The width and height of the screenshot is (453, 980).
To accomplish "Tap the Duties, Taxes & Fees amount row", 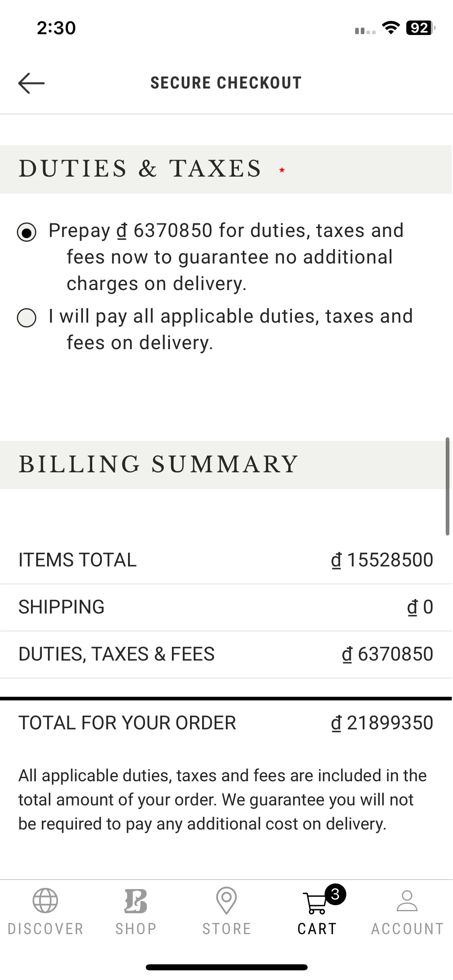I will click(226, 655).
